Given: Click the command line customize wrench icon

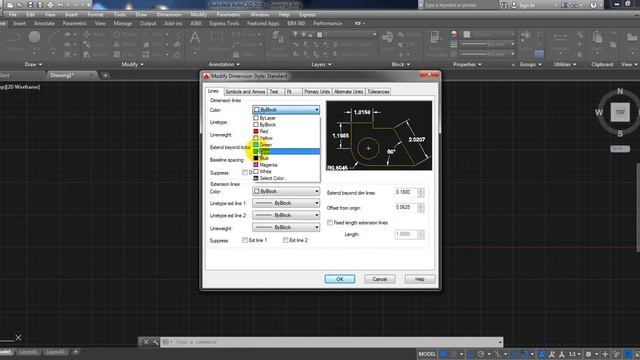Looking at the screenshot, I should click(x=156, y=342).
